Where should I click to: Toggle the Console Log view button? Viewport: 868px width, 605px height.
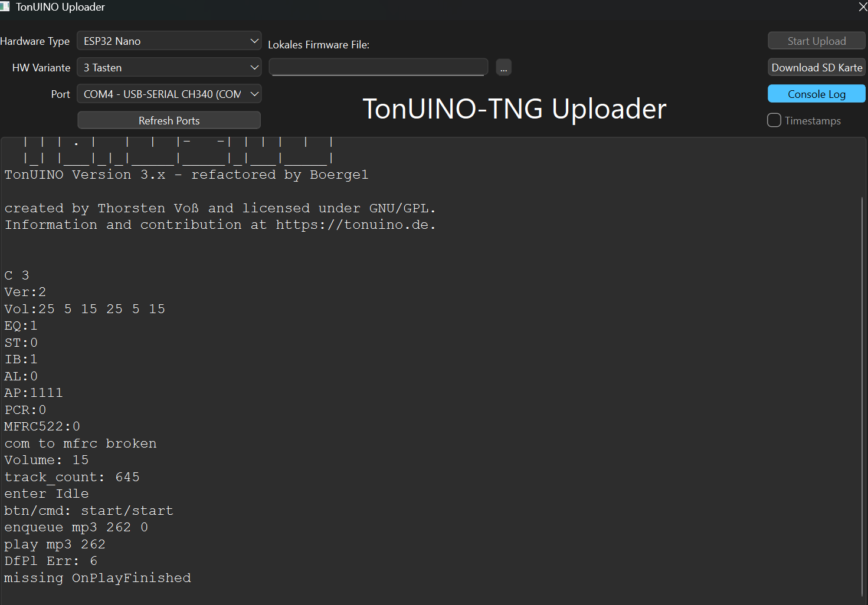[816, 94]
